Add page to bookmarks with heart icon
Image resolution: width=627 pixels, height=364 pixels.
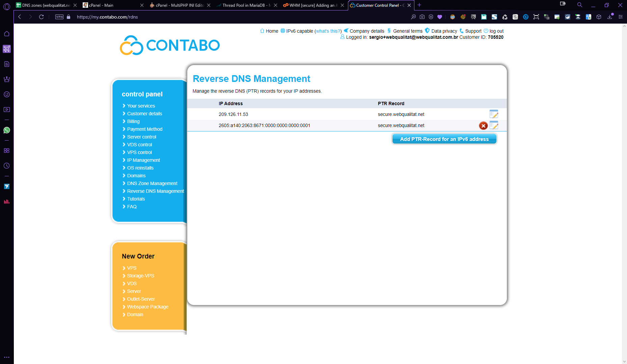440,17
